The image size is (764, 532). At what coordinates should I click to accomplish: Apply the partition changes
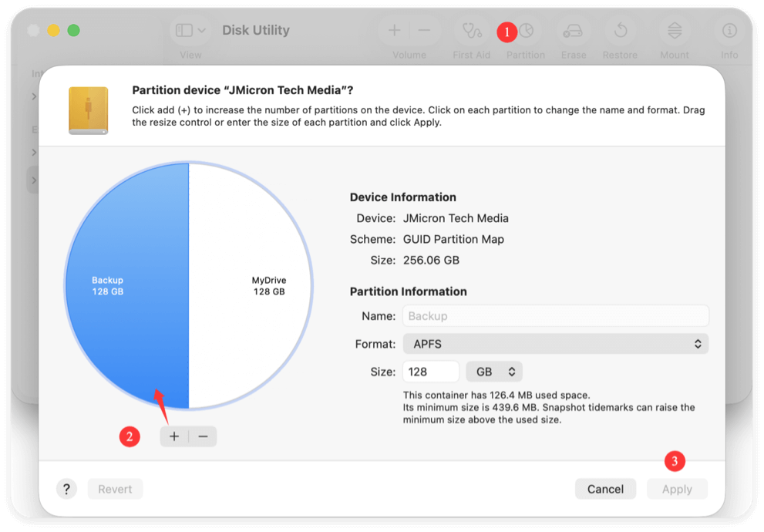(677, 489)
